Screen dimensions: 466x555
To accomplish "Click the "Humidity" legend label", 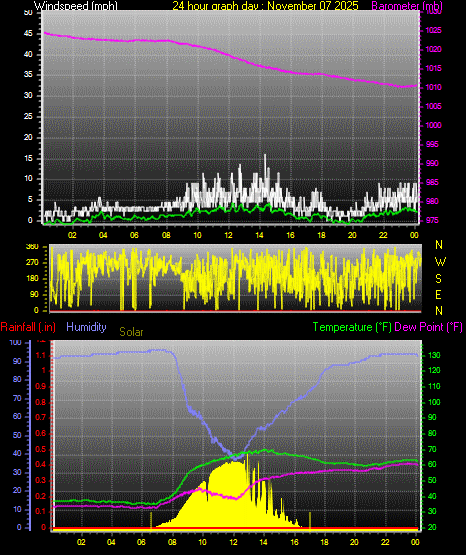I will tap(86, 327).
